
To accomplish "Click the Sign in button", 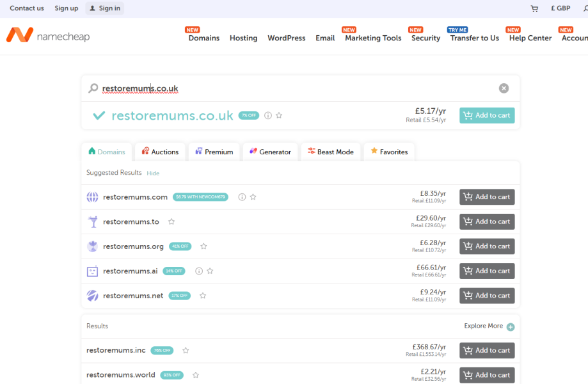I will click(105, 8).
